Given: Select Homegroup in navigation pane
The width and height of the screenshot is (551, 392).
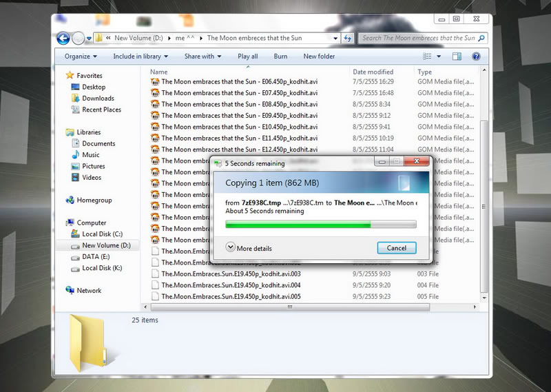Looking at the screenshot, I should point(94,200).
